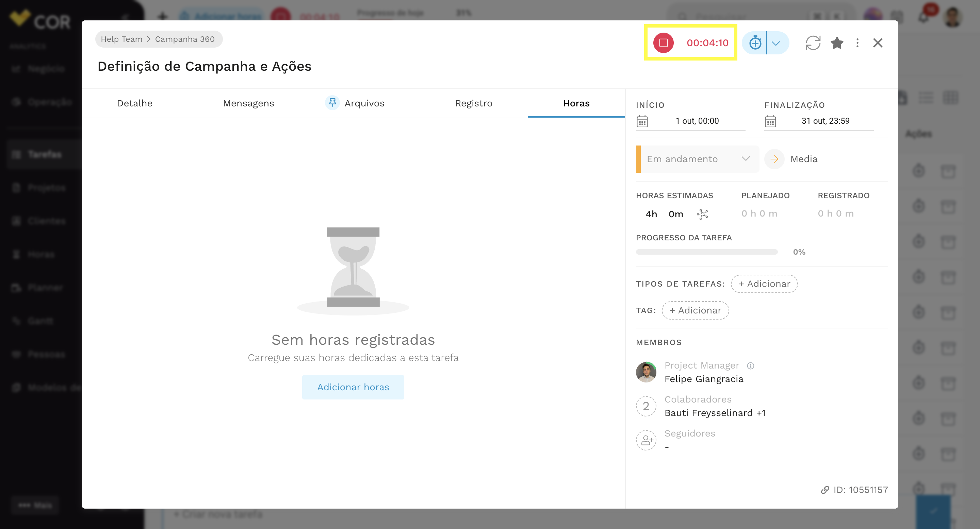The image size is (980, 529).
Task: Open Tarefas in the background sidebar
Action: coord(44,154)
